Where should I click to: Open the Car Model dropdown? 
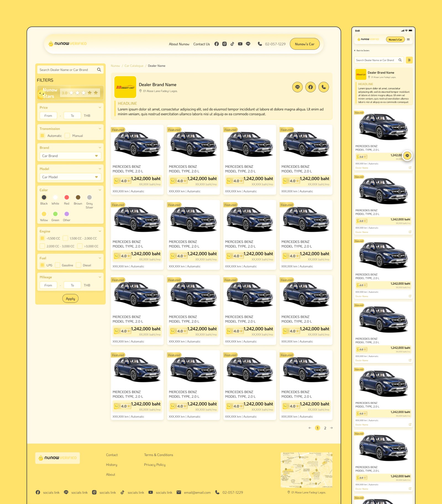click(70, 177)
